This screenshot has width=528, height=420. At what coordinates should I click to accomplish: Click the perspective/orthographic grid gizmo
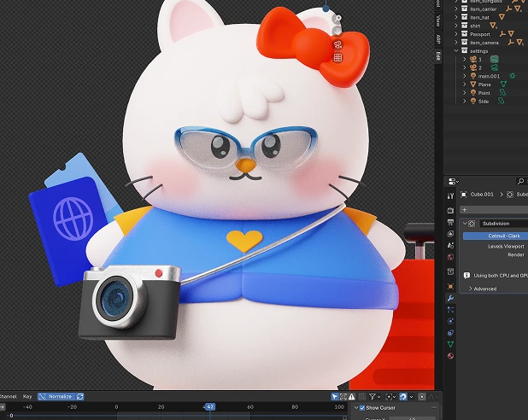(337, 57)
